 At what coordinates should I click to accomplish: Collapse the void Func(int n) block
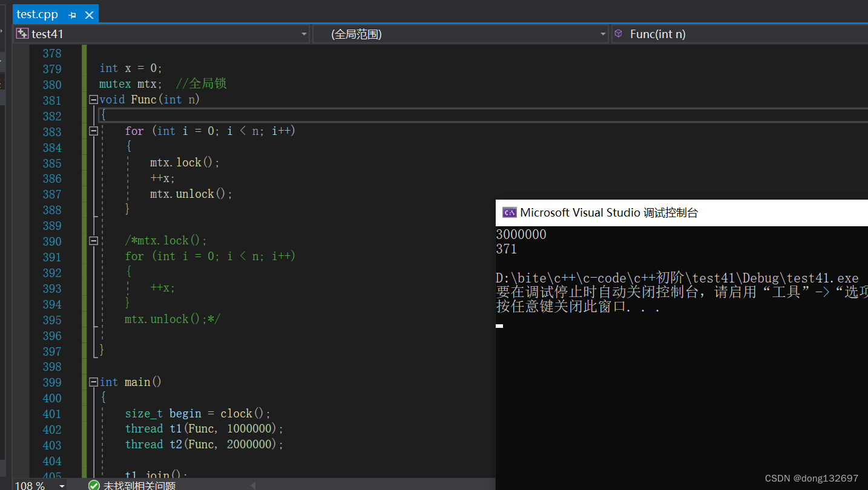(x=93, y=99)
